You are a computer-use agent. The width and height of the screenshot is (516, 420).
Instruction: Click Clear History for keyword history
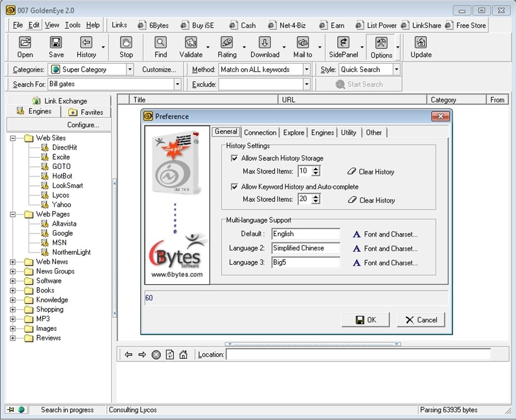371,200
